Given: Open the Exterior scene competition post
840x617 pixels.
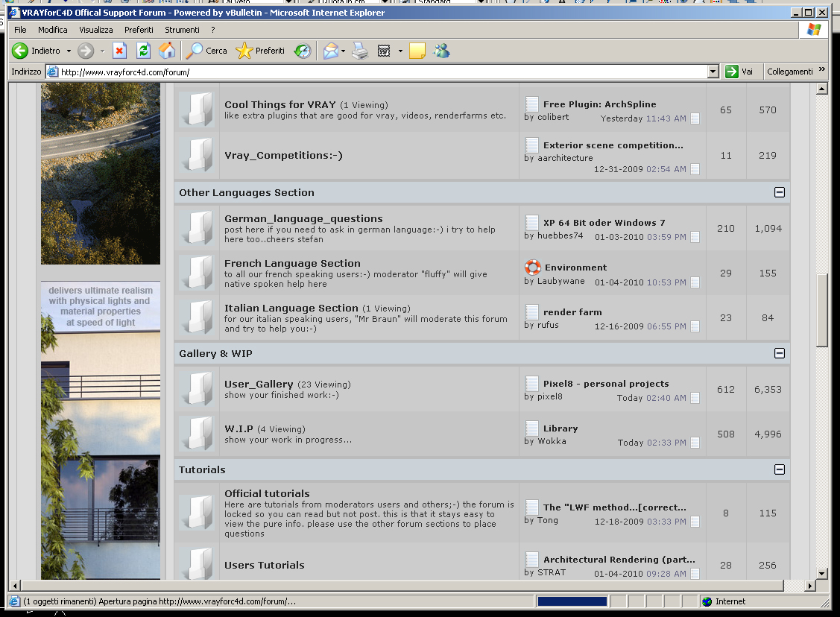Looking at the screenshot, I should point(613,145).
